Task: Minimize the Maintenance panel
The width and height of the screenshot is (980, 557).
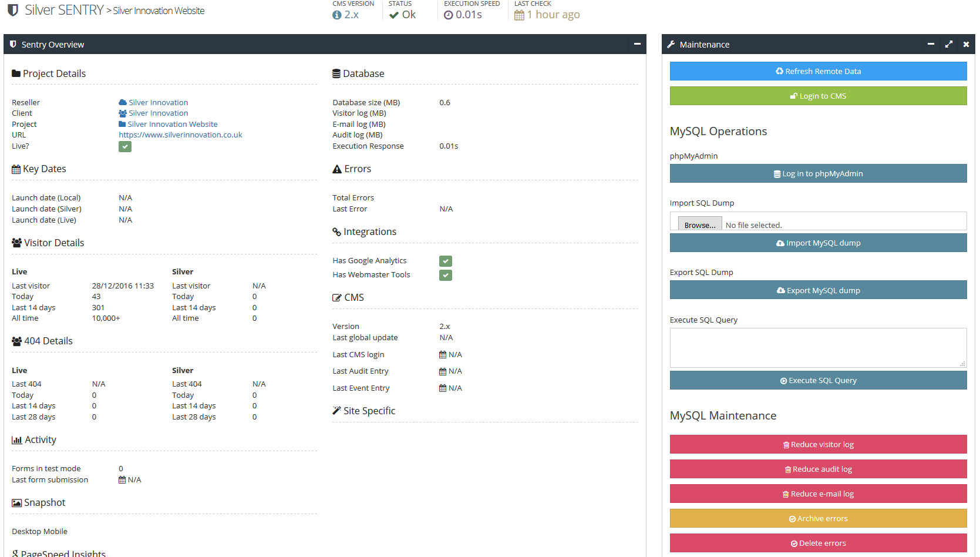Action: click(931, 44)
